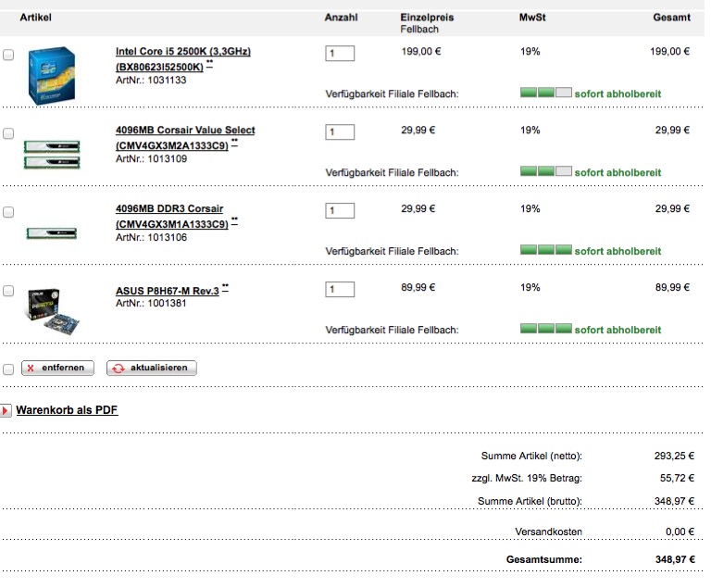Click the single Corsair DDR3 RAM thumbnail

tap(51, 233)
